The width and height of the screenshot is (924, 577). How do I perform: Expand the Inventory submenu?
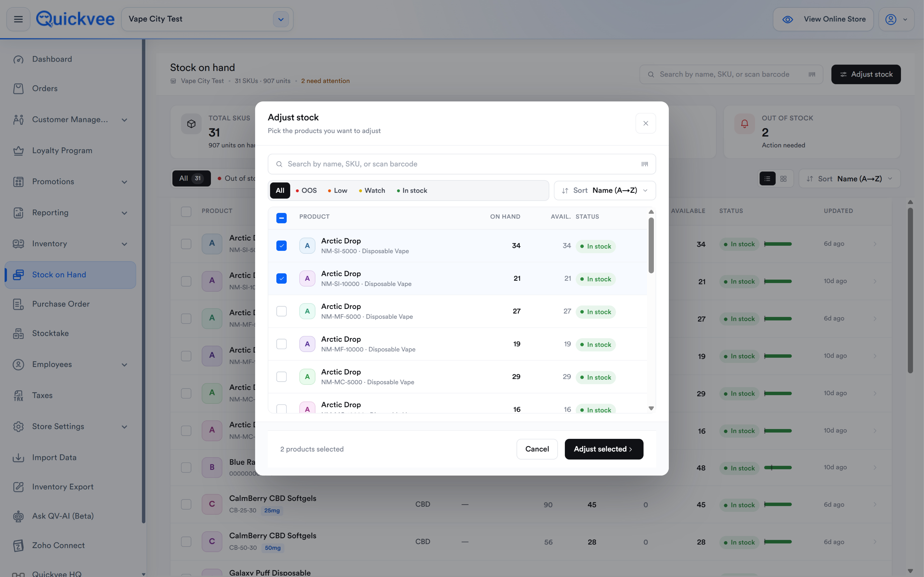124,244
